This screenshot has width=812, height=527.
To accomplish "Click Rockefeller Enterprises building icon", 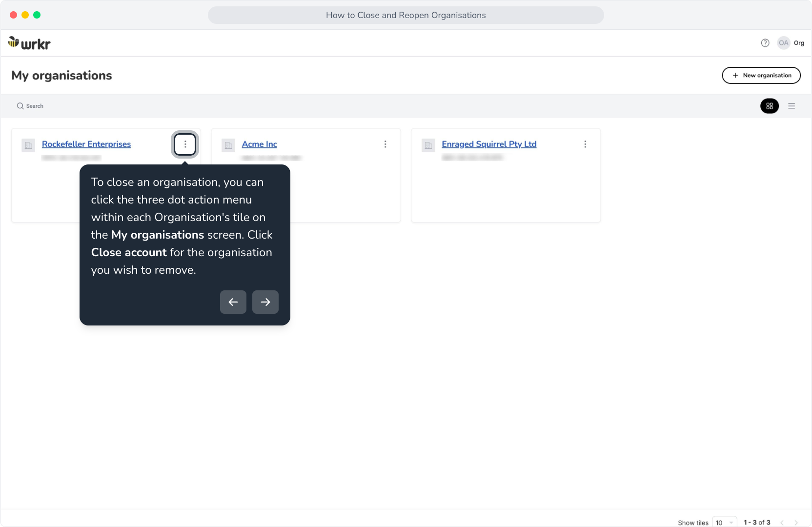I will pyautogui.click(x=28, y=145).
